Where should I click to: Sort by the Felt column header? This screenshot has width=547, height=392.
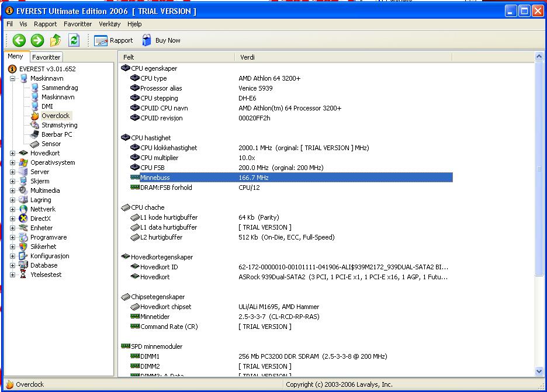pyautogui.click(x=176, y=57)
